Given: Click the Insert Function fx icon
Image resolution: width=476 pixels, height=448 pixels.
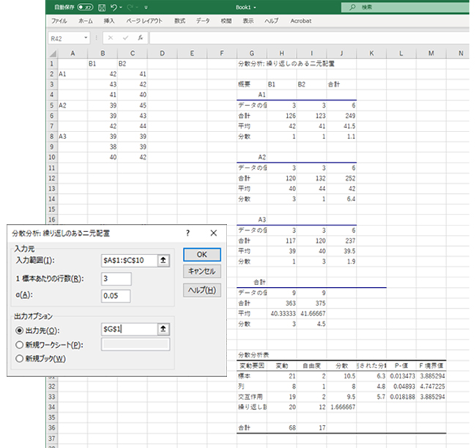Looking at the screenshot, I should point(140,38).
